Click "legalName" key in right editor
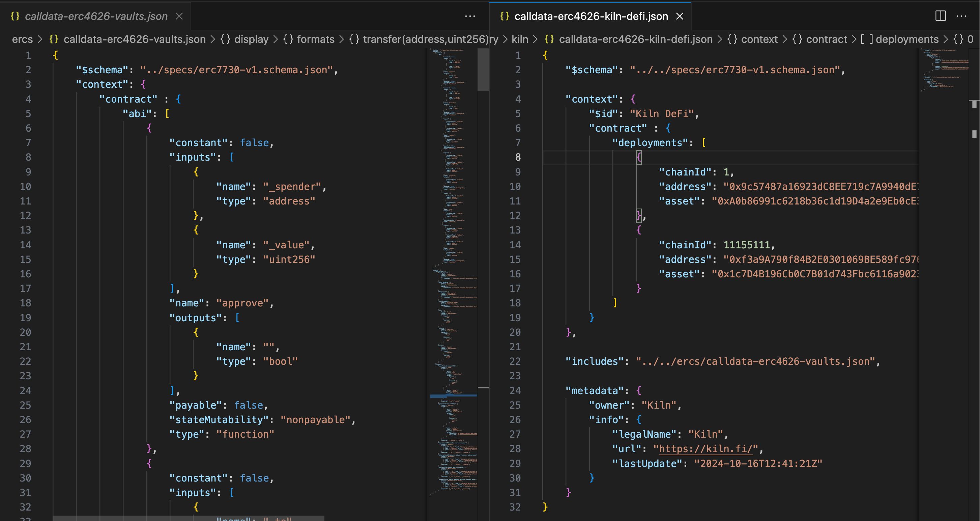Viewport: 980px width, 521px height. coord(644,434)
